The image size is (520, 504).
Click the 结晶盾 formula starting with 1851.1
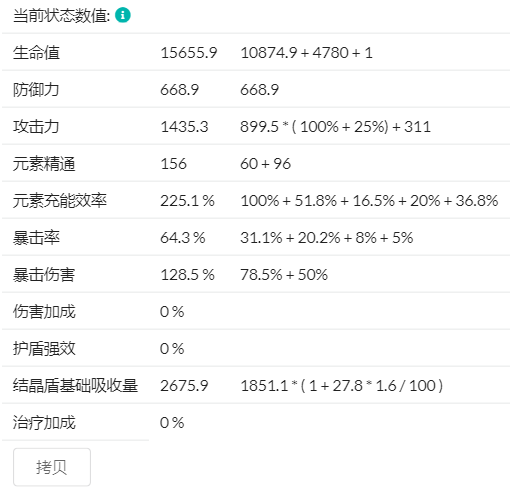[342, 386]
